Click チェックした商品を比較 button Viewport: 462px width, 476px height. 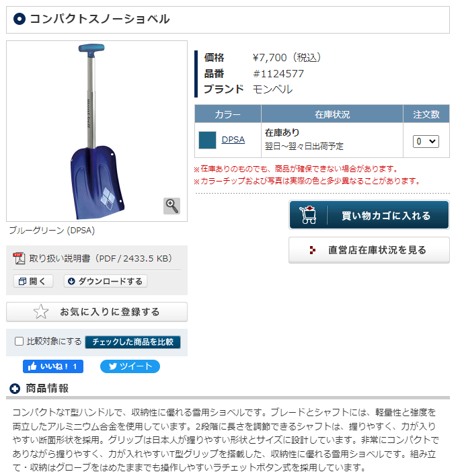[132, 342]
